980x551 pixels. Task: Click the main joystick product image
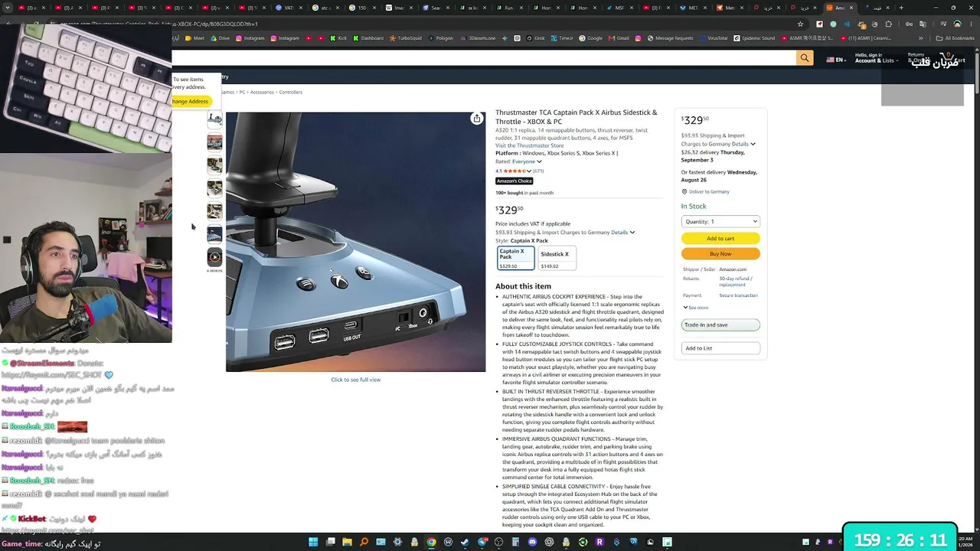point(355,242)
